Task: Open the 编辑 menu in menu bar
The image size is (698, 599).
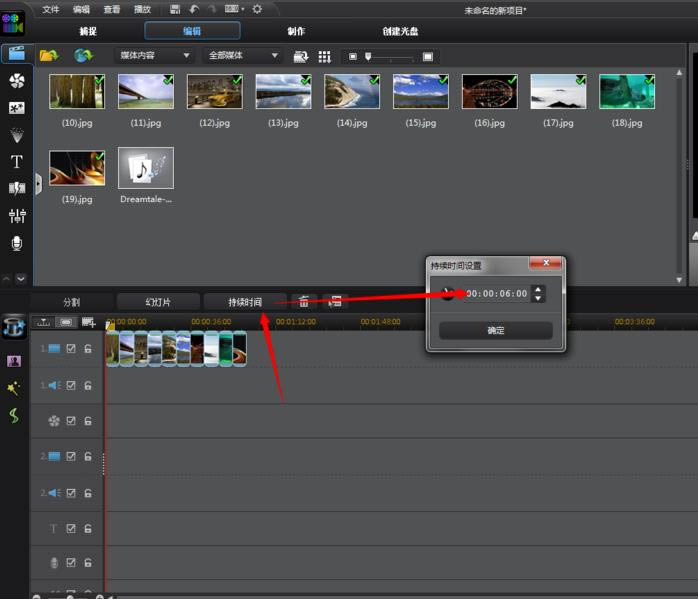Action: tap(81, 9)
